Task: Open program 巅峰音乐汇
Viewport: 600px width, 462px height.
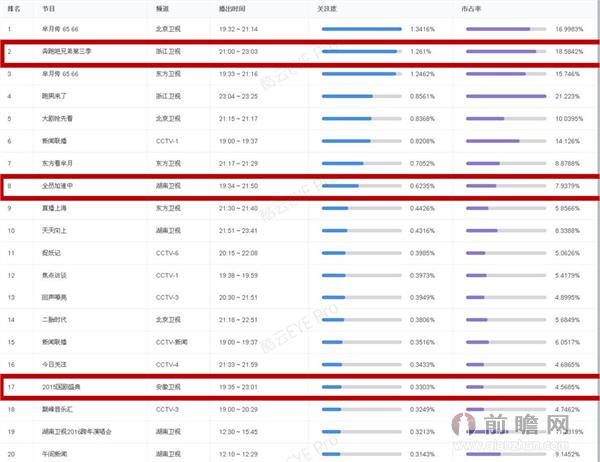Action: click(57, 410)
